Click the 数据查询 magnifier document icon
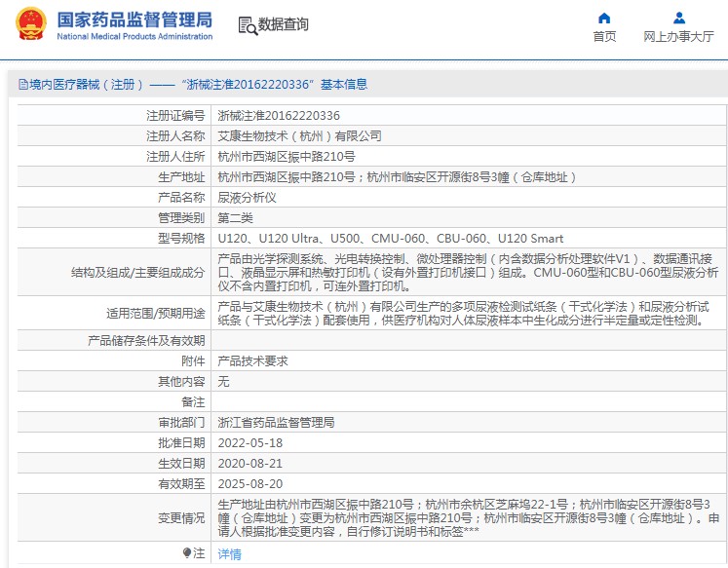This screenshot has height=568, width=728. coord(248,25)
